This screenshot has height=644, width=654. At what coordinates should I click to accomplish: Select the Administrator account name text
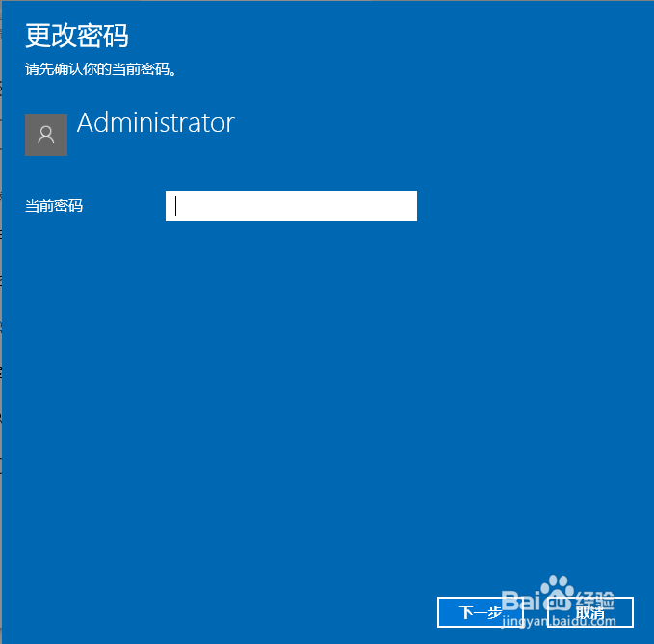pyautogui.click(x=156, y=122)
